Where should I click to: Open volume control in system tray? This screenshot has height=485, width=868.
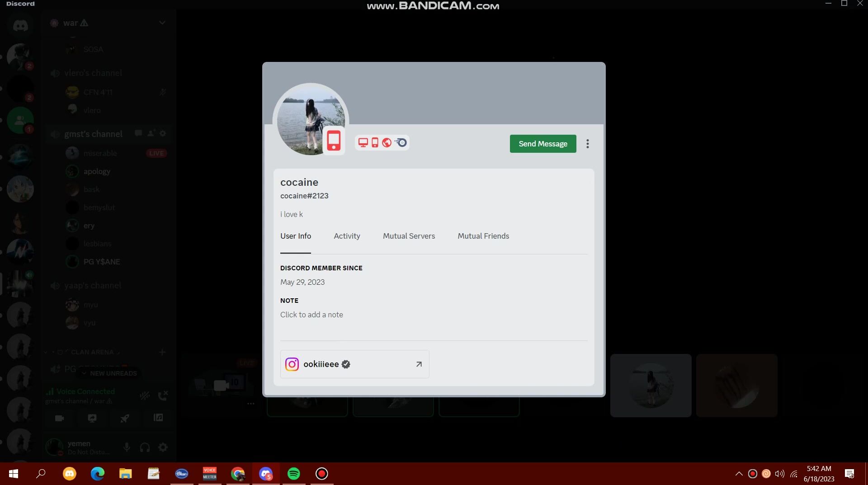coord(779,474)
